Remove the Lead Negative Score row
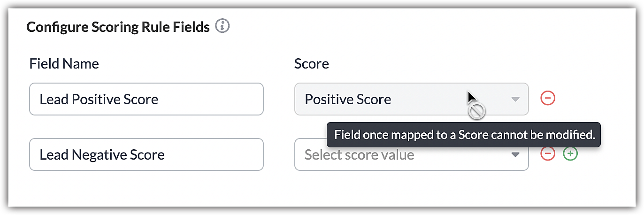 point(548,154)
